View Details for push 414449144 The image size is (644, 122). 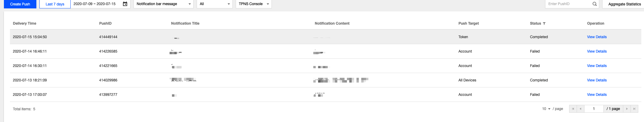tap(597, 37)
